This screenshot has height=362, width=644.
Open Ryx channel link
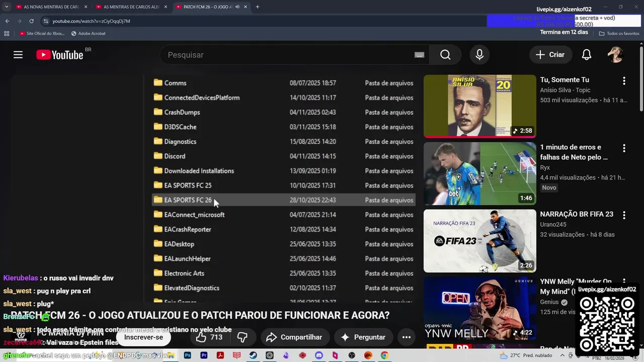click(545, 167)
